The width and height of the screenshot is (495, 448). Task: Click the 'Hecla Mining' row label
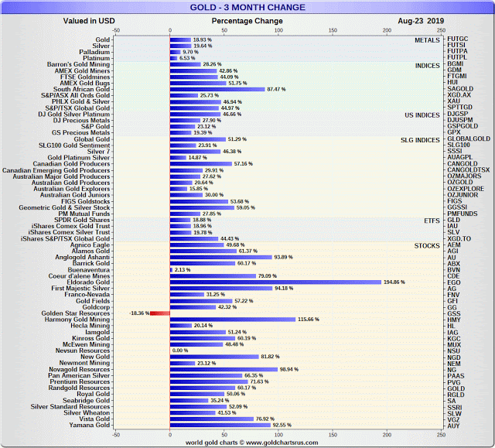[x=90, y=326]
